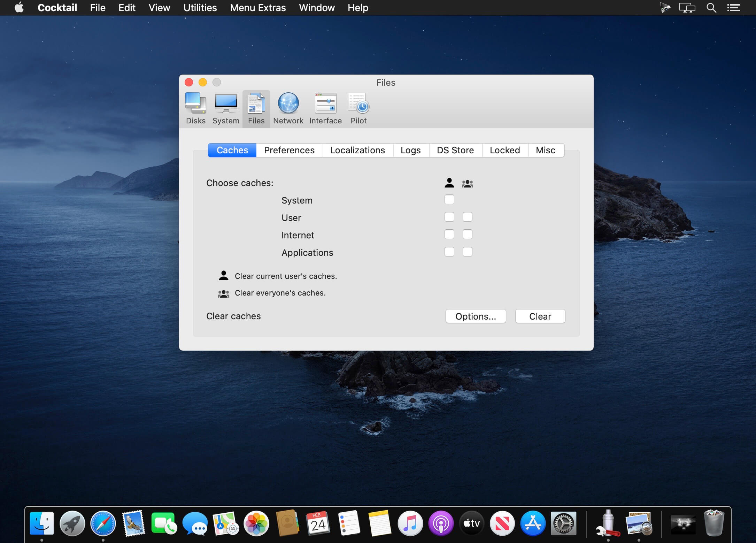Switch to the Preferences tab
Screen dimensions: 756x543
(x=289, y=150)
